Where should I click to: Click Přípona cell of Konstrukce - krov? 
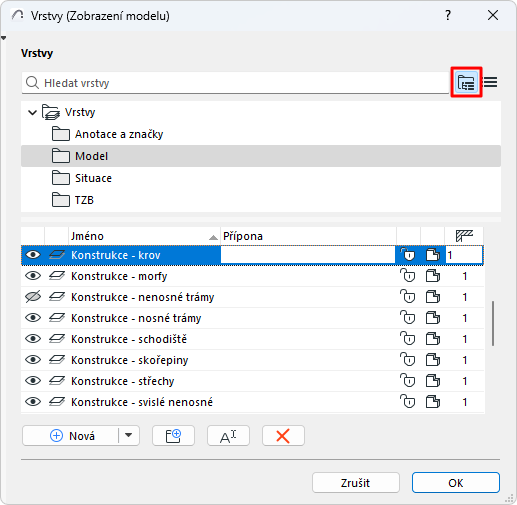(308, 255)
